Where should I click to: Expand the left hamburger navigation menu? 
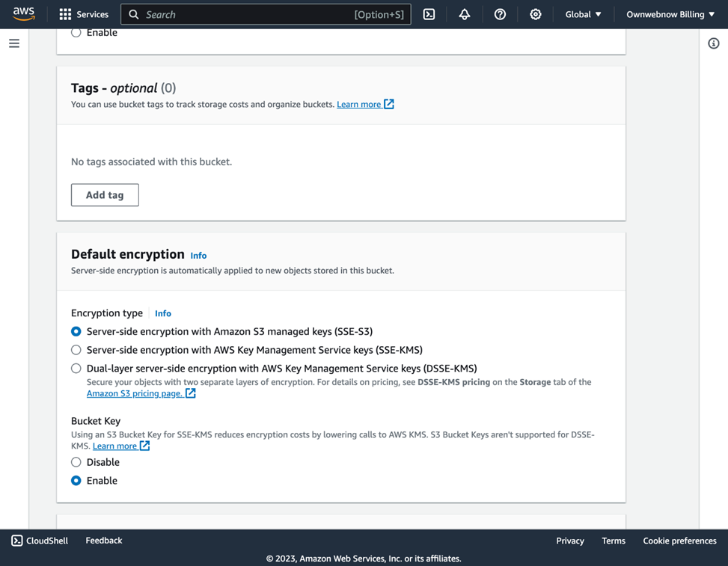pyautogui.click(x=14, y=43)
